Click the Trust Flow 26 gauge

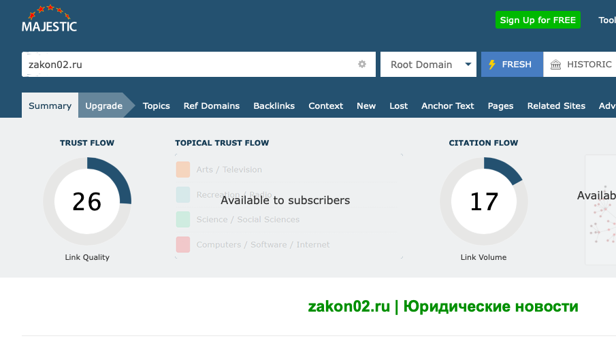coord(87,201)
